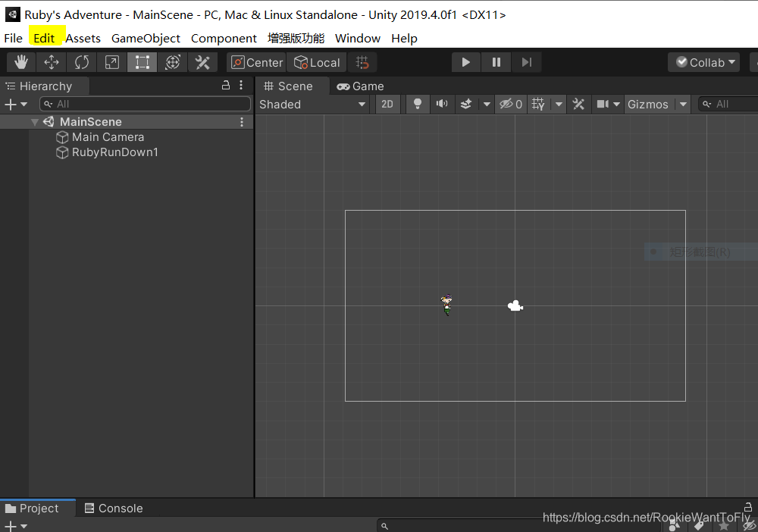758x532 pixels.
Task: Select the combined Transform tool
Action: (173, 62)
